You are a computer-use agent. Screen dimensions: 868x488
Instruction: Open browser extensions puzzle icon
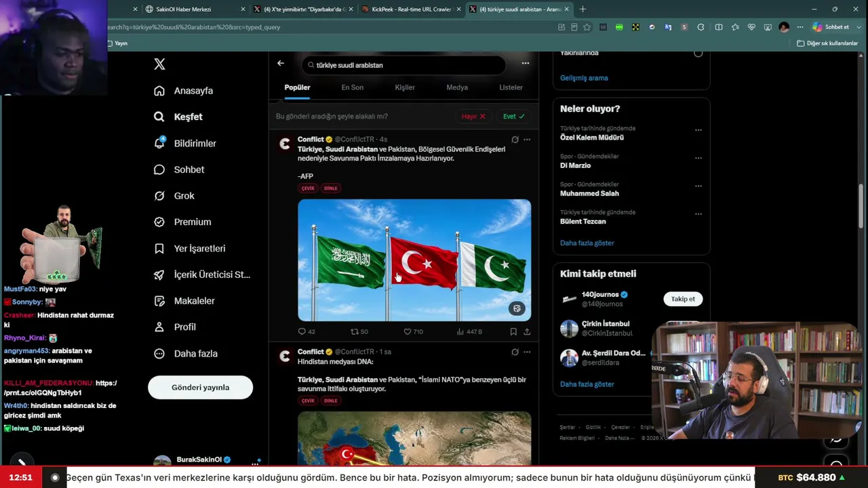coord(701,27)
